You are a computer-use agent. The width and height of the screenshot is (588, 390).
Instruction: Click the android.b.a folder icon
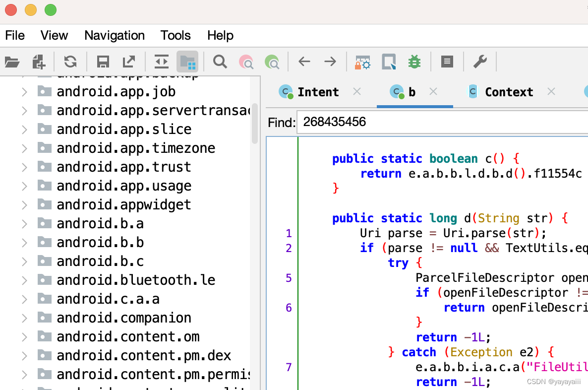tap(44, 223)
